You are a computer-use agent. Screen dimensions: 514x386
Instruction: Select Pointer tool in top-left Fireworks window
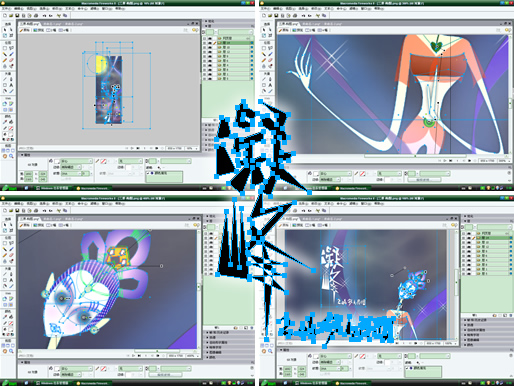(x=5, y=30)
